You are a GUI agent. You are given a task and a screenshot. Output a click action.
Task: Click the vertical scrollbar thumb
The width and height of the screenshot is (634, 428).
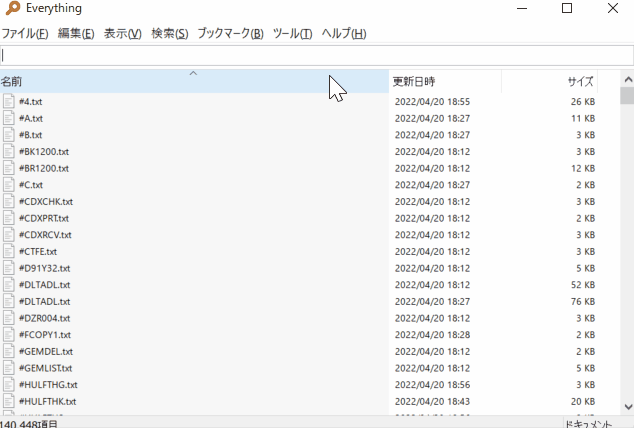coord(628,96)
